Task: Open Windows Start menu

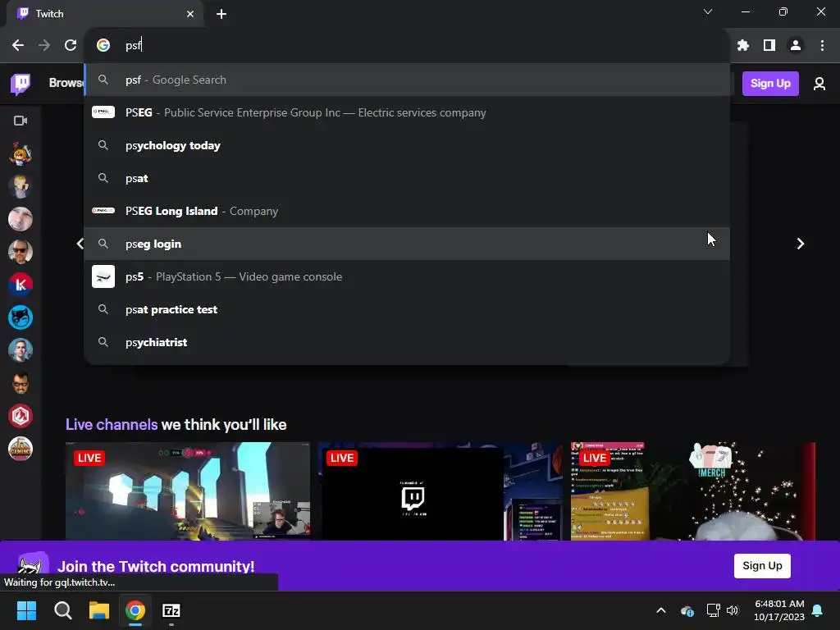Action: (26, 610)
